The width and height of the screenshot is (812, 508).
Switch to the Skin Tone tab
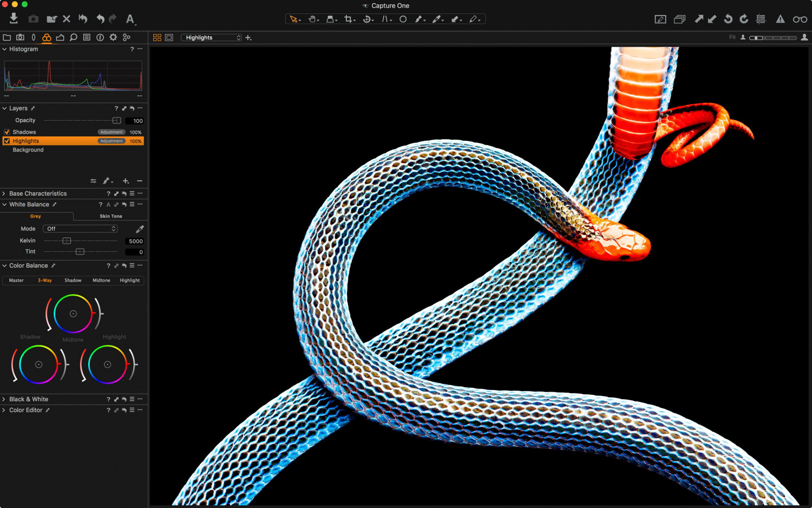point(110,216)
